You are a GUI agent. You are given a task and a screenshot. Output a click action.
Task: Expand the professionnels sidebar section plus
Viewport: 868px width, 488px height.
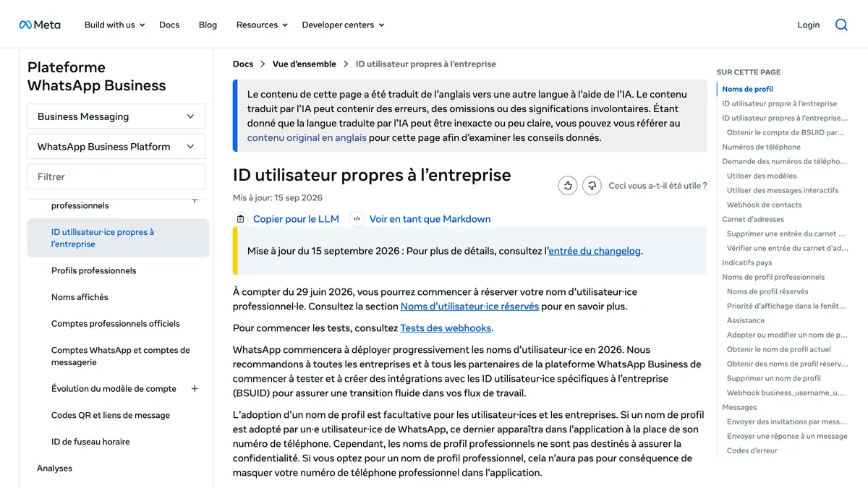tap(195, 200)
